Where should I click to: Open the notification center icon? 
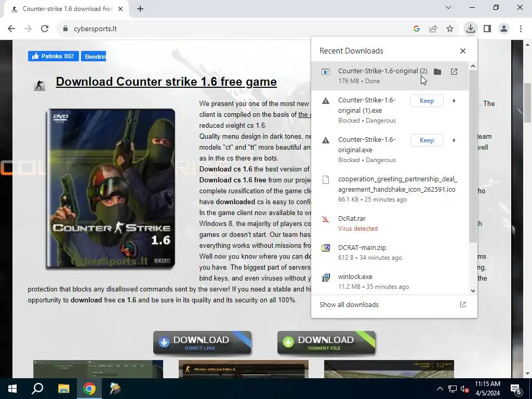(516, 389)
